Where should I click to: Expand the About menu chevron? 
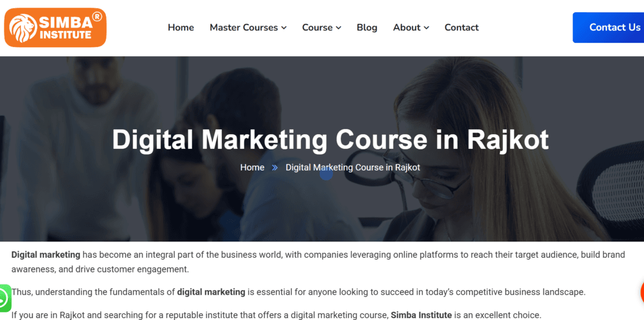click(x=426, y=28)
